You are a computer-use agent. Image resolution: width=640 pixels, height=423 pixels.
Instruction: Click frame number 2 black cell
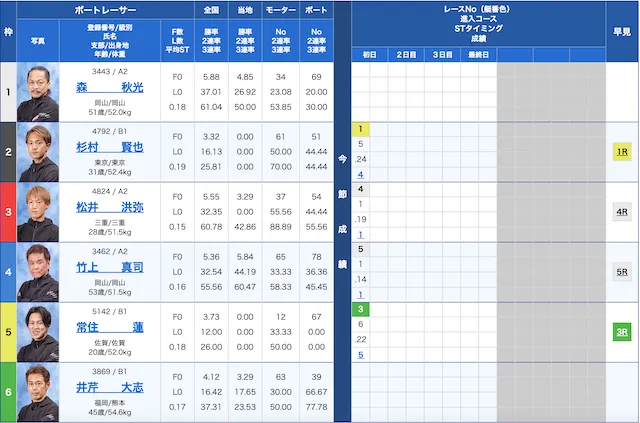tap(8, 152)
